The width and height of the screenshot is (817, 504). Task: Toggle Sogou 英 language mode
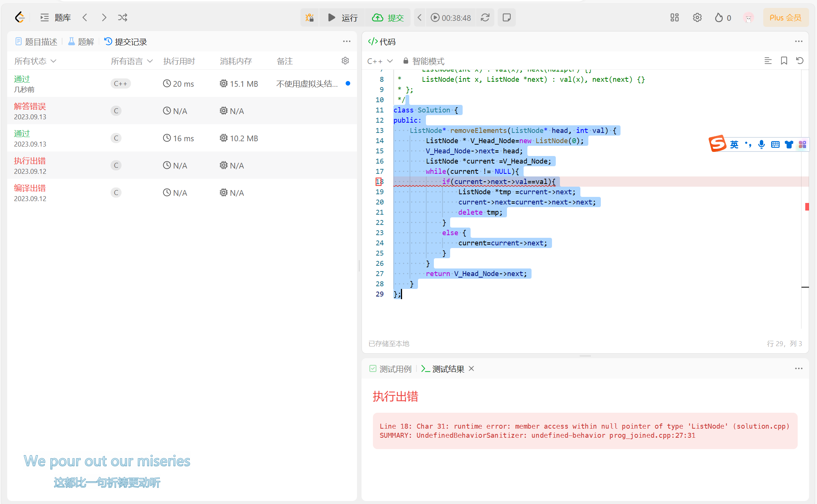coord(734,145)
